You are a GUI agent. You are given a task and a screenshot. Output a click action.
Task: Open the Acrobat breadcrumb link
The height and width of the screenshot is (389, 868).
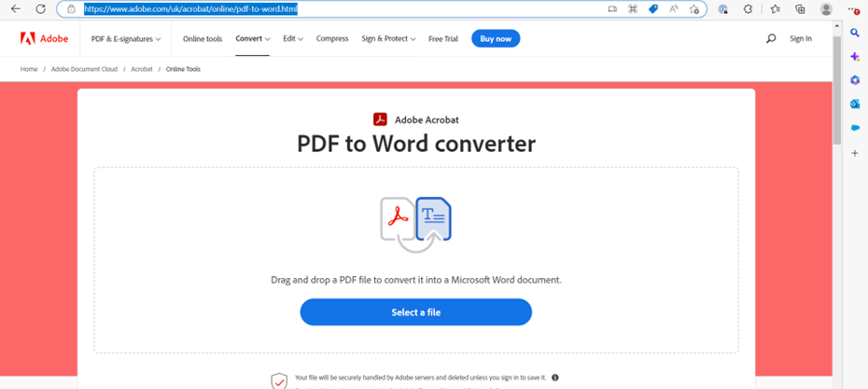point(142,69)
